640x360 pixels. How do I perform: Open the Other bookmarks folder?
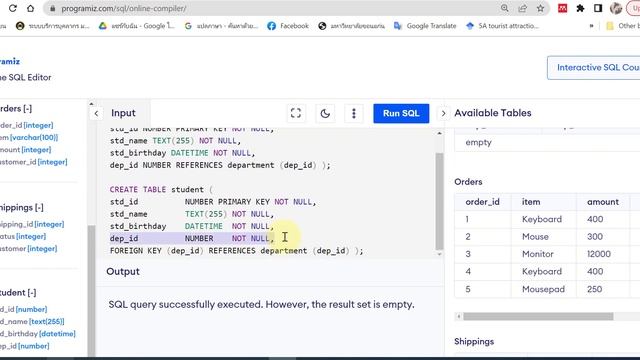pos(622,26)
